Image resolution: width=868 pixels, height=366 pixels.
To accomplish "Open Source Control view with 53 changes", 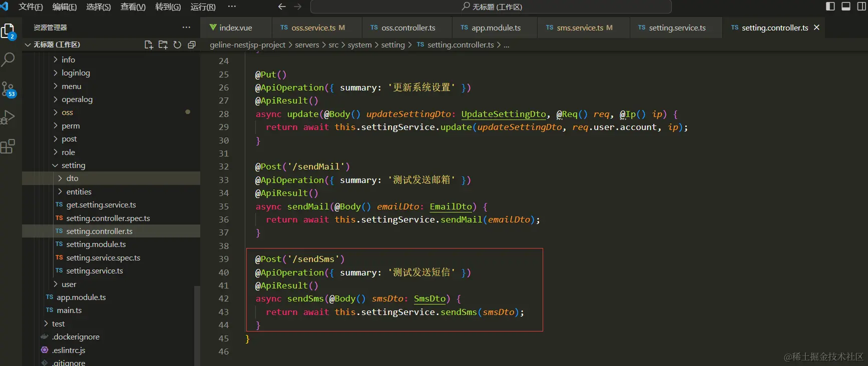I will pos(9,89).
